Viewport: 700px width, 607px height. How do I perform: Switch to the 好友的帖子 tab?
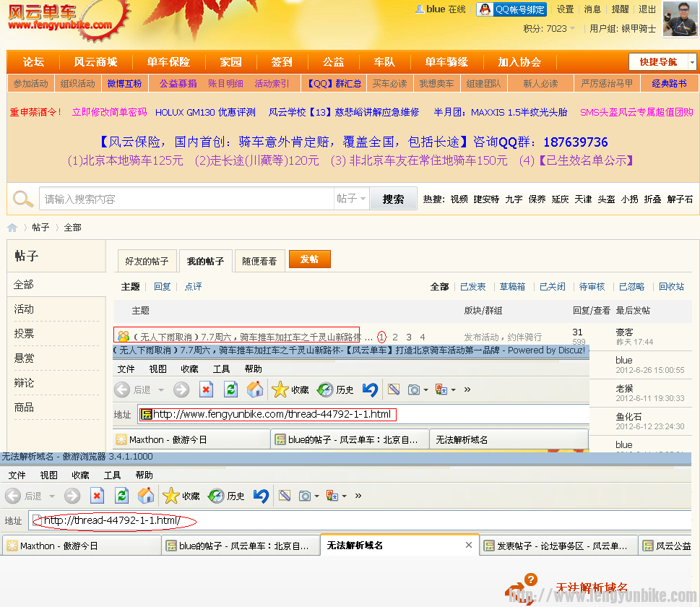coord(147,261)
